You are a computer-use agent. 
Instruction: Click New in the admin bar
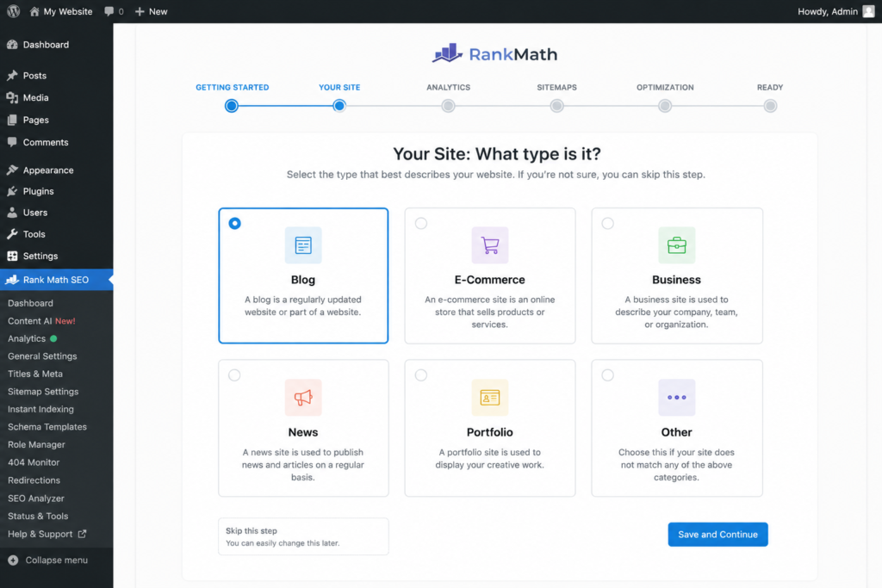[158, 11]
